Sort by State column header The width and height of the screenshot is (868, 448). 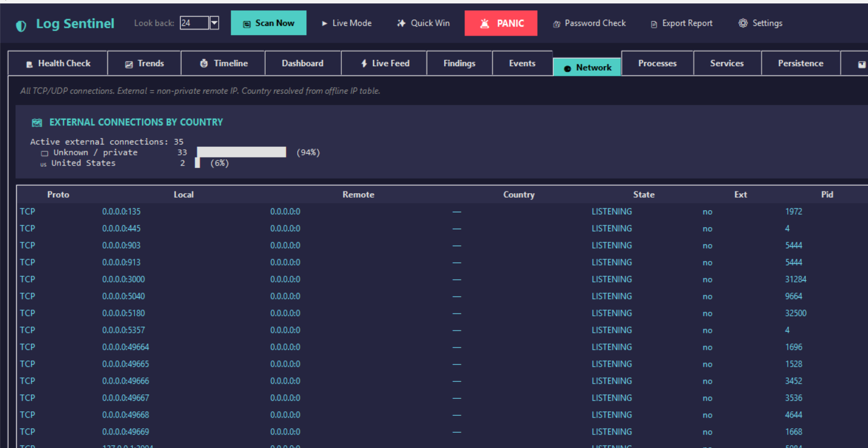coord(644,194)
